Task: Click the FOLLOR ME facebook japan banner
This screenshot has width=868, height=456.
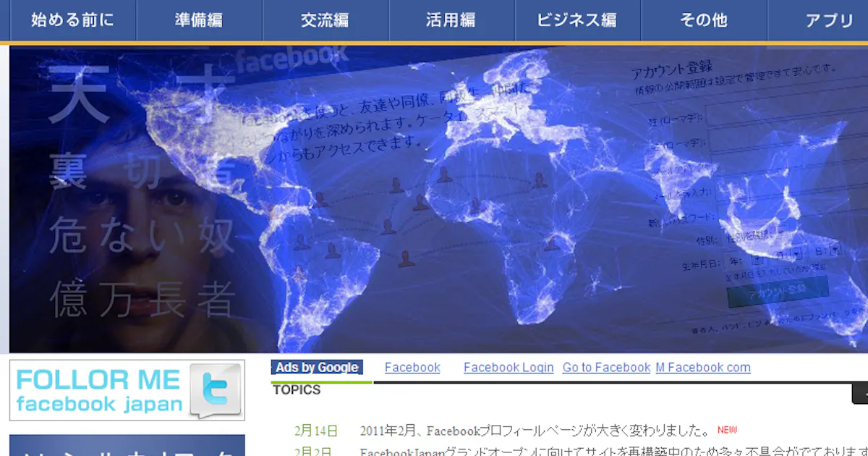Action: (x=127, y=390)
